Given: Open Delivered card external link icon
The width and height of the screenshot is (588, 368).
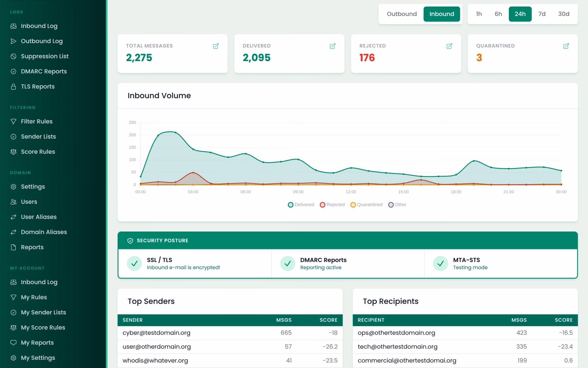Looking at the screenshot, I should 332,46.
